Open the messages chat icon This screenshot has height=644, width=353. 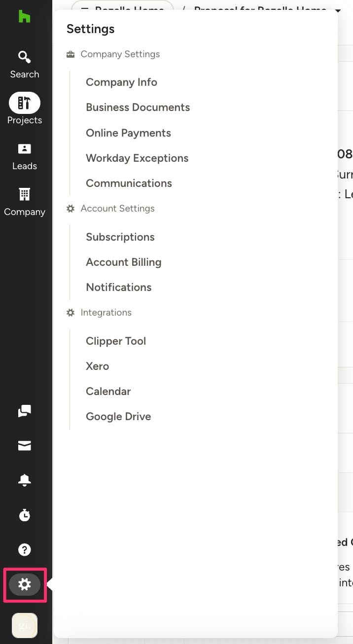click(x=24, y=411)
